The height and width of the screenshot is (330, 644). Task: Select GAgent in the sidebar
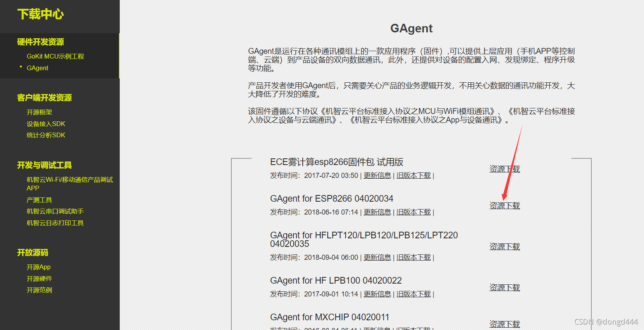tap(37, 68)
